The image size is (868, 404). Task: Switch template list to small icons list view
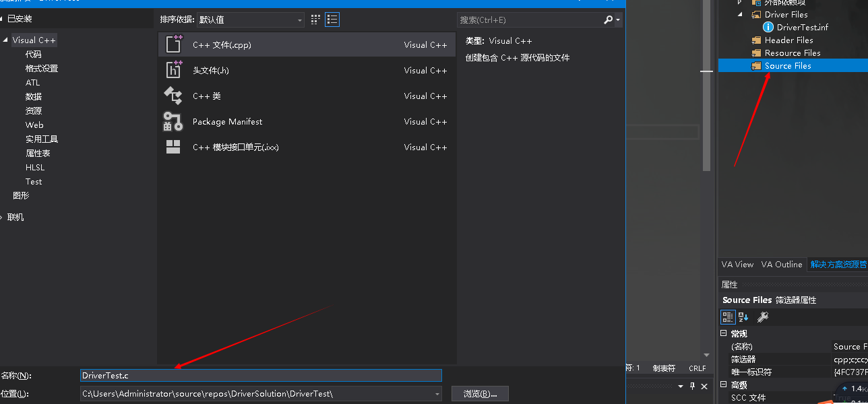coord(332,20)
